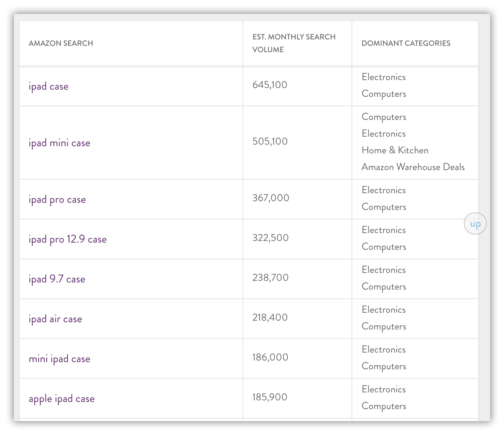Click the "Dominant Categories" column header
504x435 pixels.
click(406, 43)
